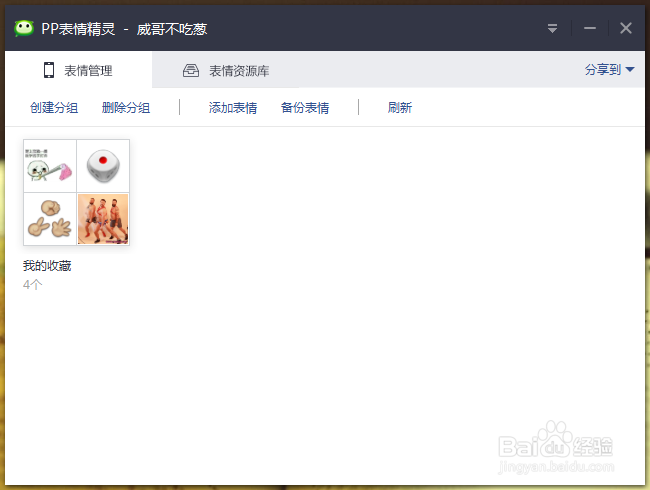Click the phone icon beside 表情管理

(x=49, y=70)
